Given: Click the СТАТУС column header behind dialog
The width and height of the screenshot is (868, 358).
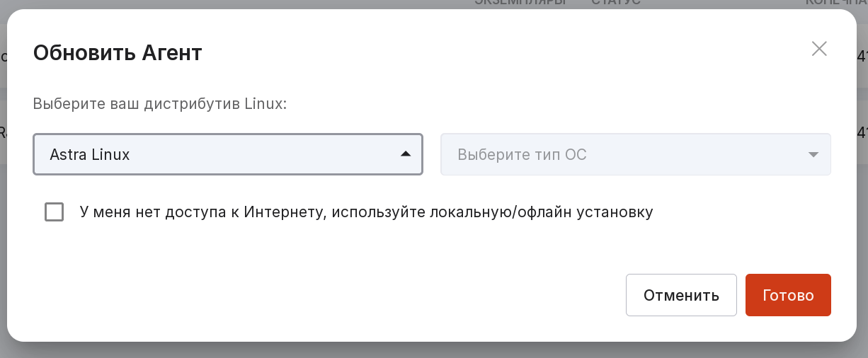Looking at the screenshot, I should point(615,3).
